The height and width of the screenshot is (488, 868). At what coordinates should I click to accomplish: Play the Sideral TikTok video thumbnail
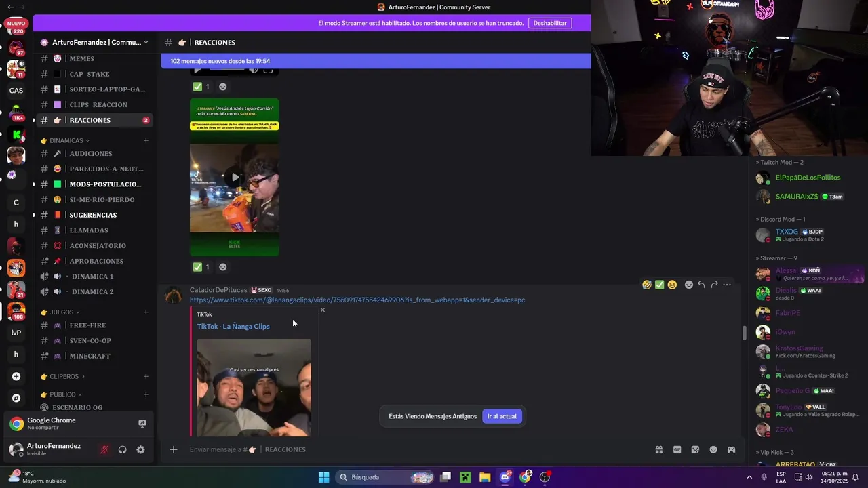(x=234, y=177)
